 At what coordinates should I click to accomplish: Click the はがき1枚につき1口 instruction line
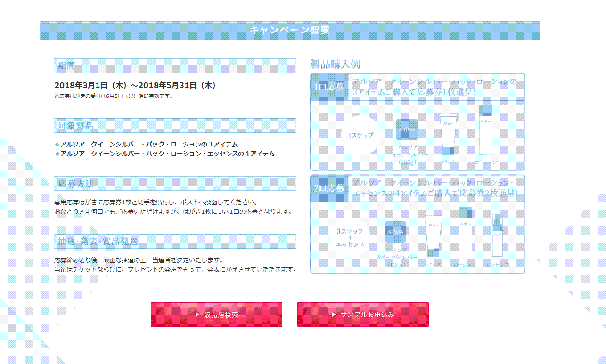173,212
